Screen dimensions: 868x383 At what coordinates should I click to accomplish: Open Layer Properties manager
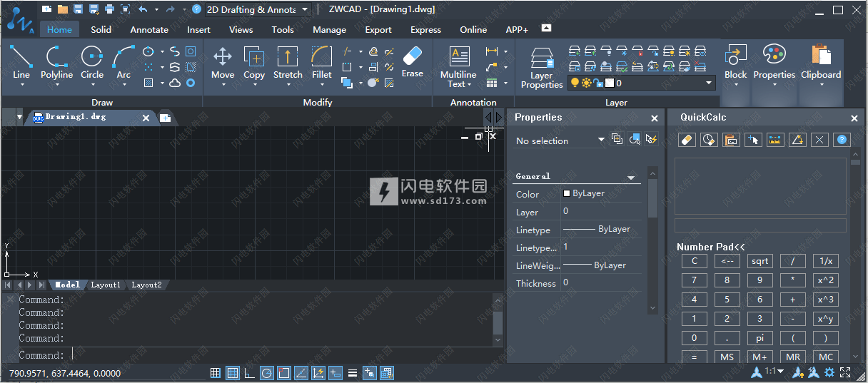pyautogui.click(x=542, y=68)
